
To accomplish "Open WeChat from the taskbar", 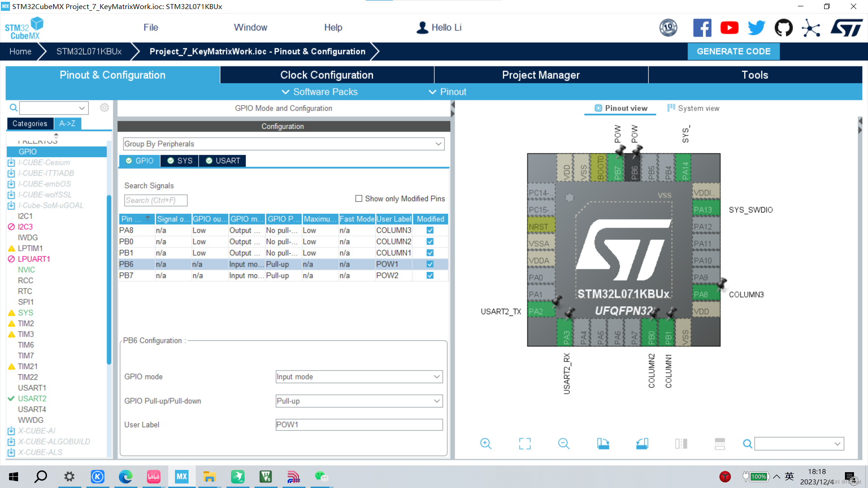I will point(321,477).
